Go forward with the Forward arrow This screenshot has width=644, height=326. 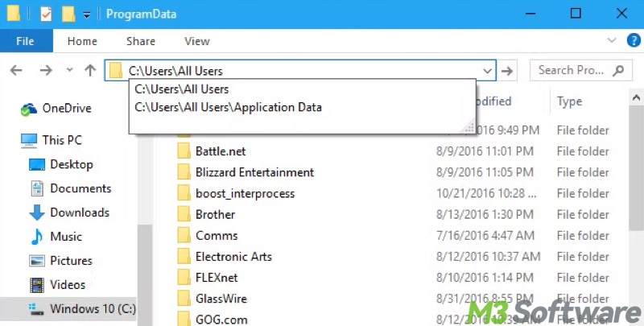point(46,71)
